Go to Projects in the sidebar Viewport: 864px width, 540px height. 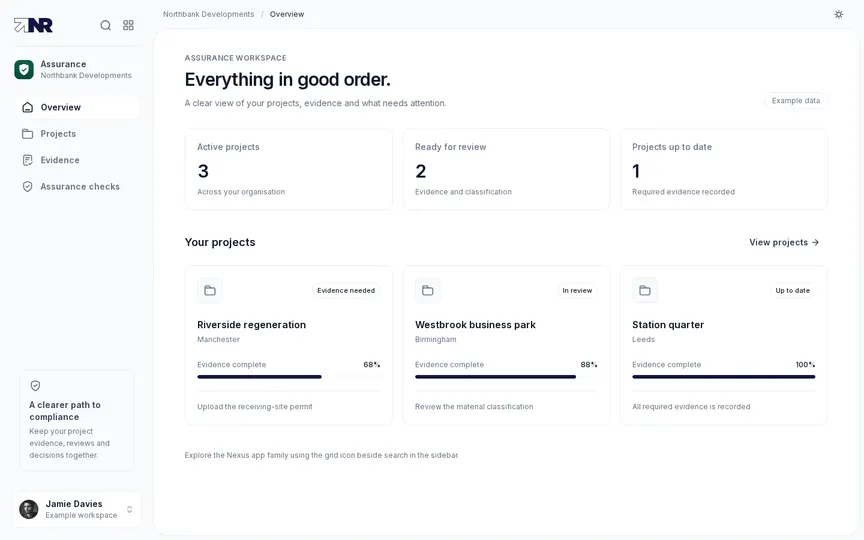click(77, 134)
